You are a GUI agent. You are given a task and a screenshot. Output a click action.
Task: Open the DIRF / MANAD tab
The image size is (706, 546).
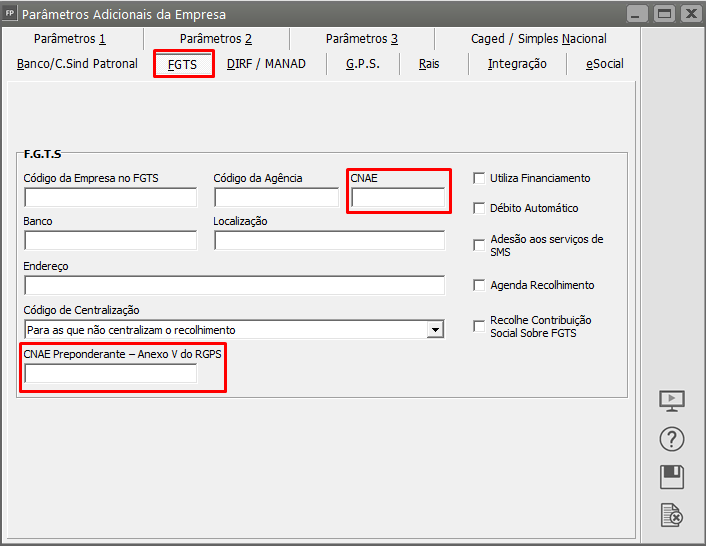[267, 64]
